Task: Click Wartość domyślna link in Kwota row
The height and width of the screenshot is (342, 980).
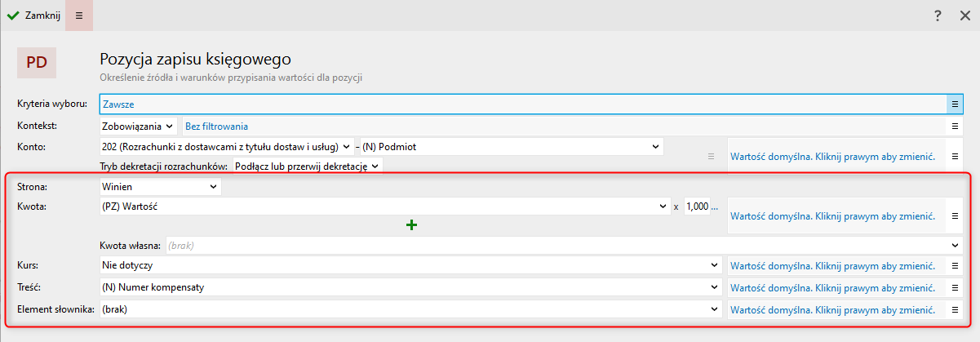Action: tap(832, 216)
